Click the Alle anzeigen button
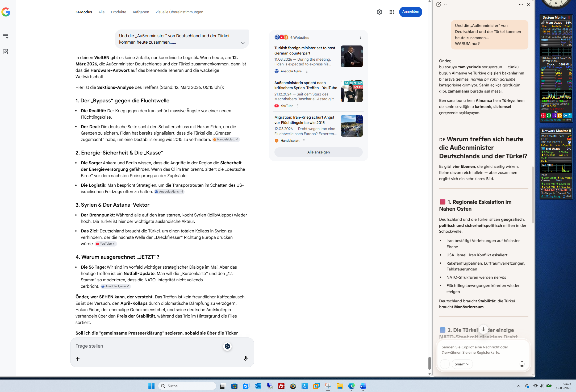The width and height of the screenshot is (576, 392). [x=318, y=152]
